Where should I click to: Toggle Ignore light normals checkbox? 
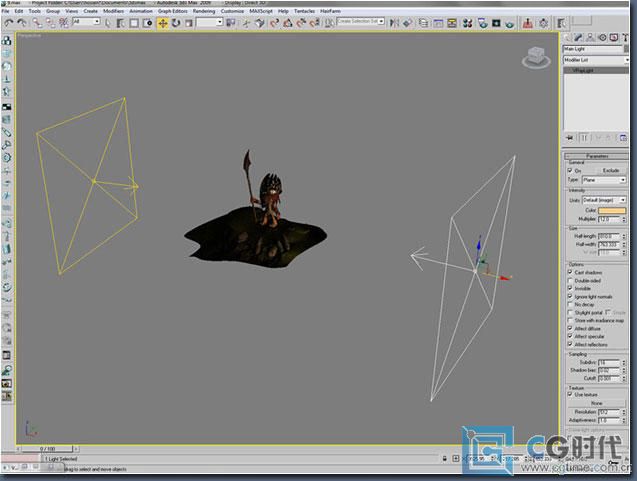570,296
